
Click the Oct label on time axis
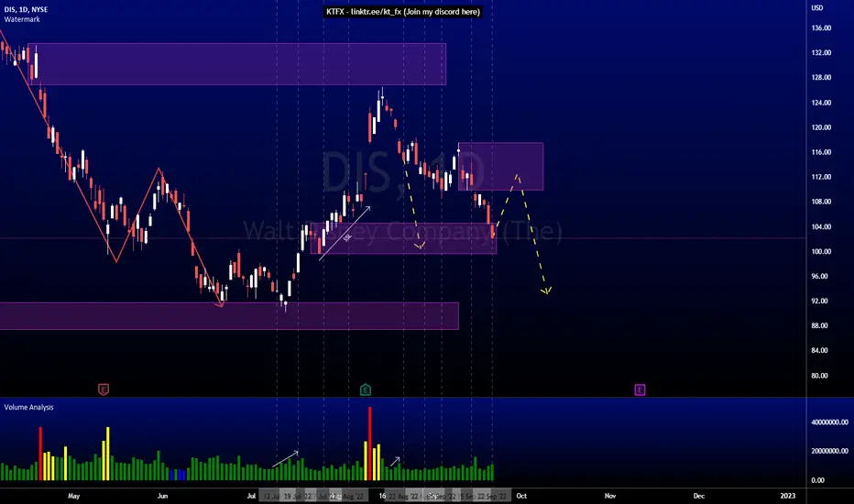point(521,496)
